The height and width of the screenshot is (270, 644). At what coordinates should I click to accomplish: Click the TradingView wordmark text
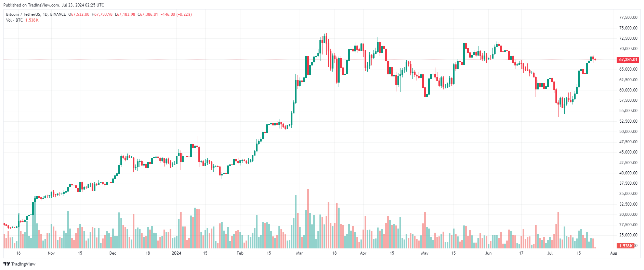click(23, 264)
